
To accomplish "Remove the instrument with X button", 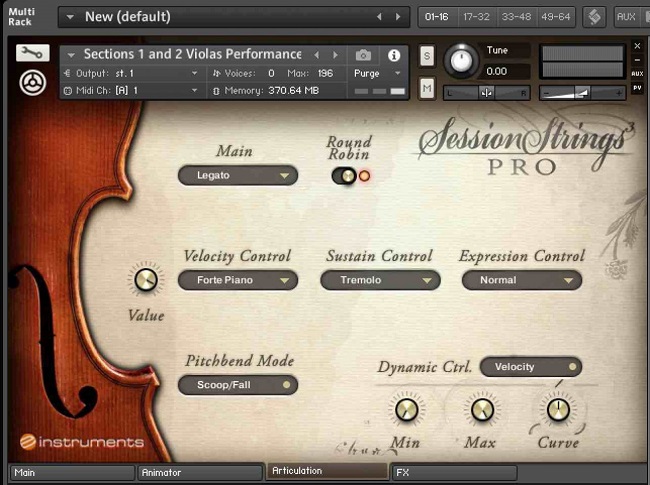I will (637, 46).
